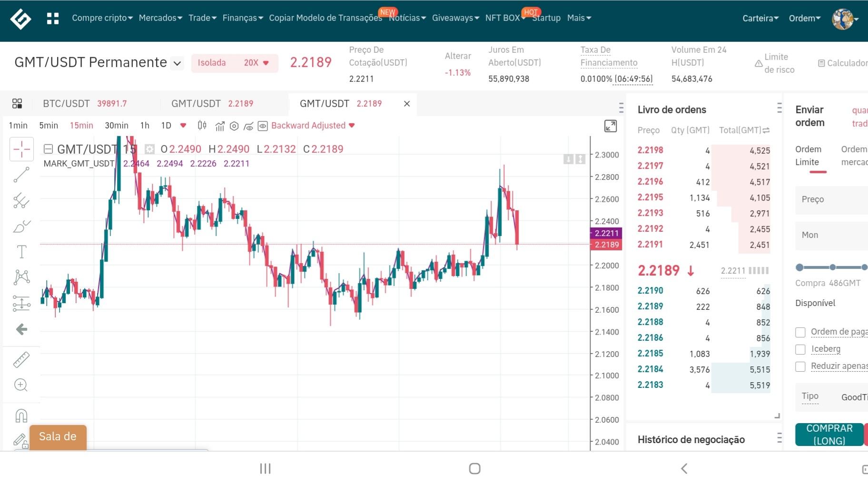The height and width of the screenshot is (485, 868).
Task: Select the brush drawing tool
Action: [21, 226]
